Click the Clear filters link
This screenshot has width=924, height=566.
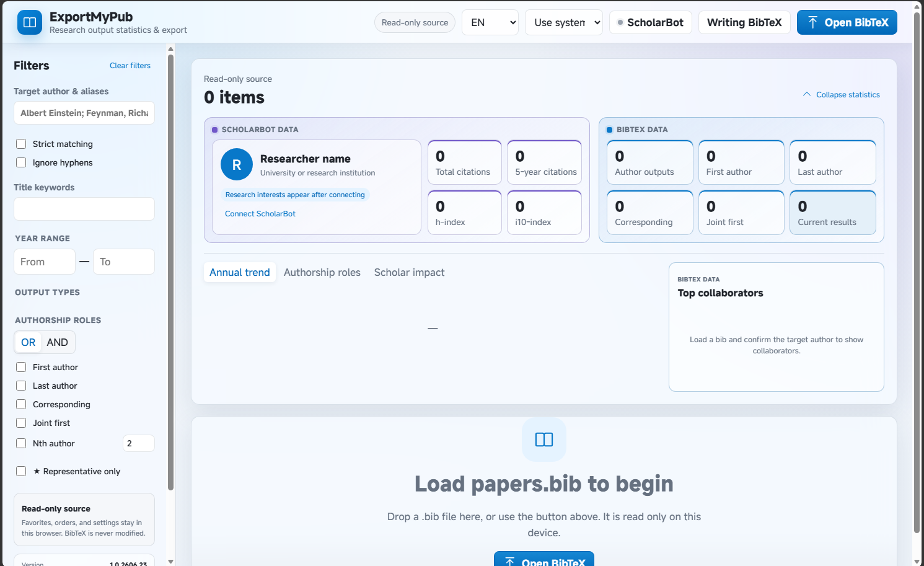130,66
